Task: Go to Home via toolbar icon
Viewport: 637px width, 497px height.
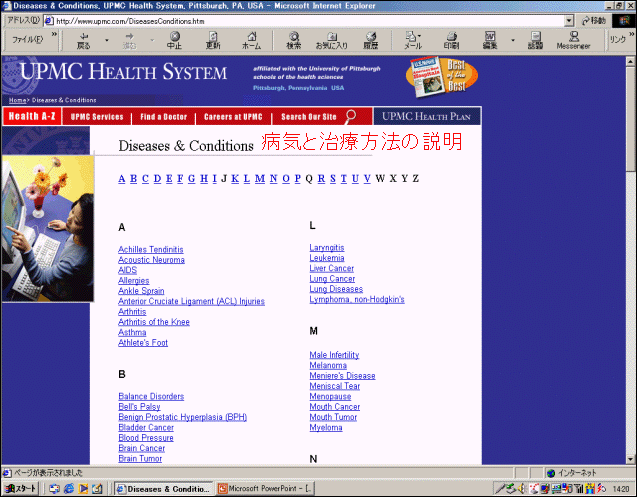Action: pos(251,39)
